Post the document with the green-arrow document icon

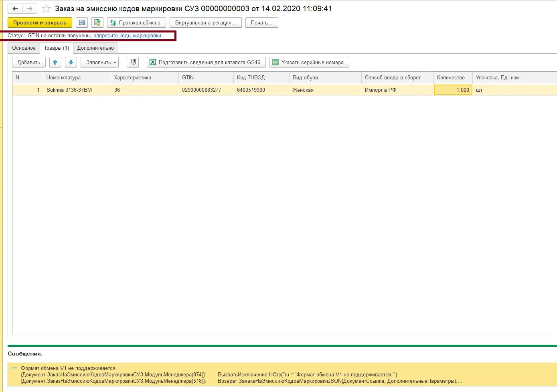tap(97, 22)
